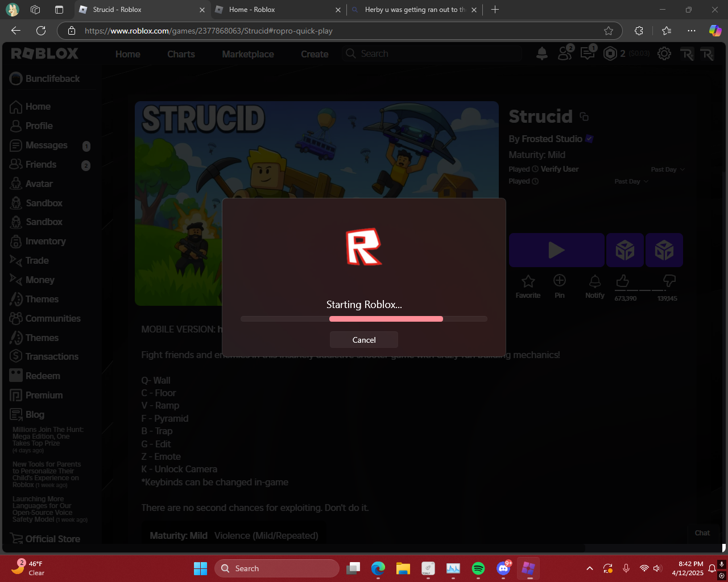Open the Charts tab
Image resolution: width=728 pixels, height=582 pixels.
pos(181,54)
